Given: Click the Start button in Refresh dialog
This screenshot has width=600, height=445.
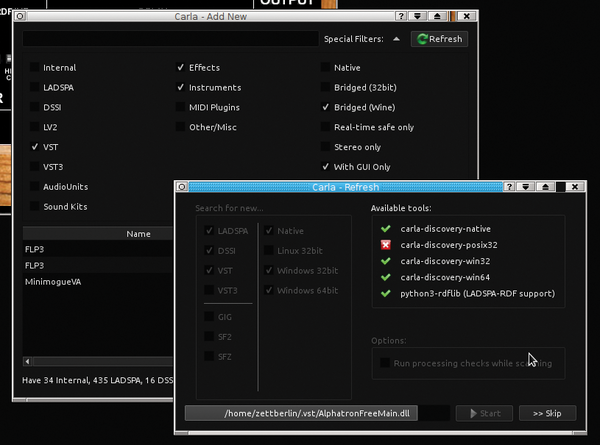Looking at the screenshot, I should click(484, 413).
